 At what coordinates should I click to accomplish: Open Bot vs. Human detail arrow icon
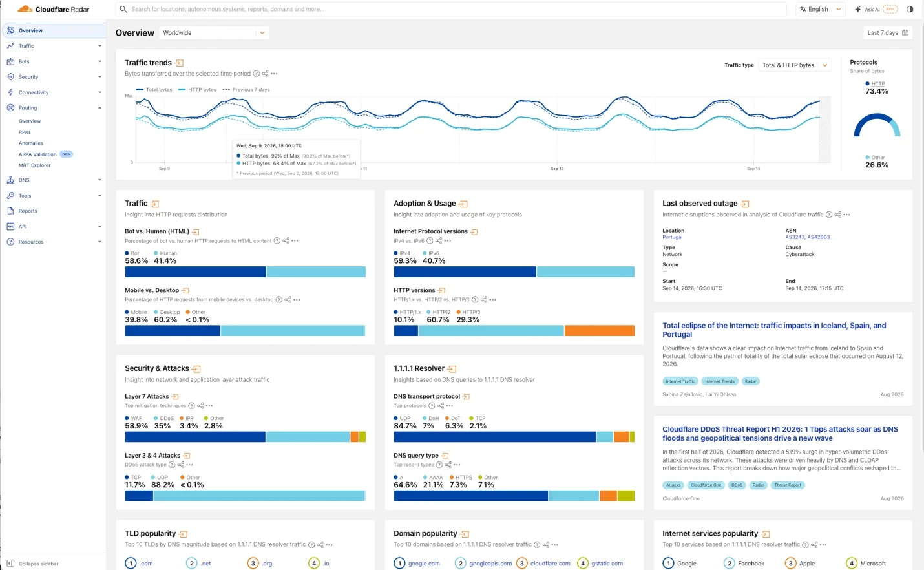[196, 232]
